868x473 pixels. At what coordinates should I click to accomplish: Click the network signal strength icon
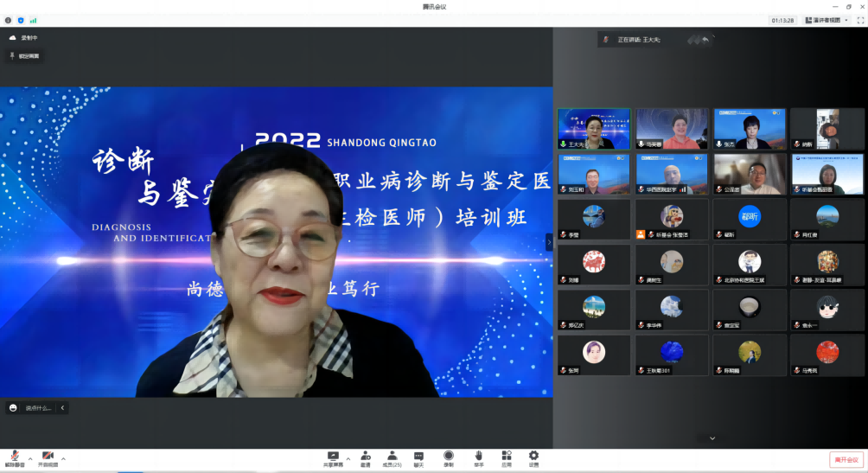[33, 20]
